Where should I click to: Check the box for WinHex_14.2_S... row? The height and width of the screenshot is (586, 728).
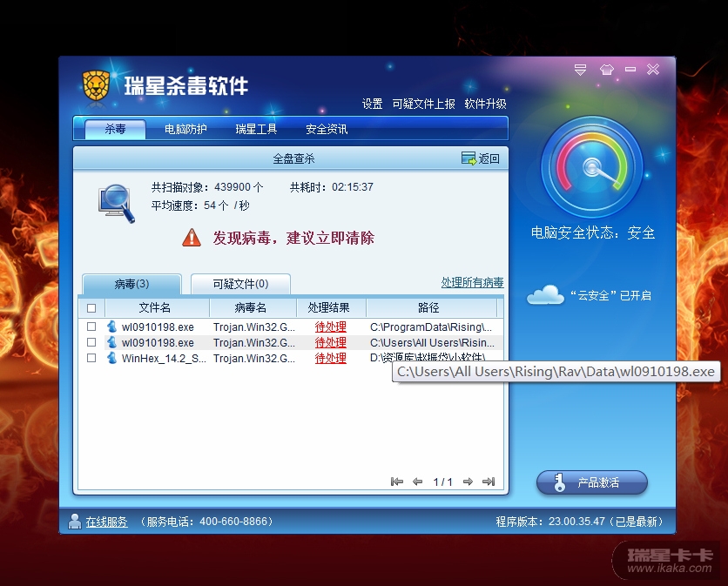(x=91, y=358)
